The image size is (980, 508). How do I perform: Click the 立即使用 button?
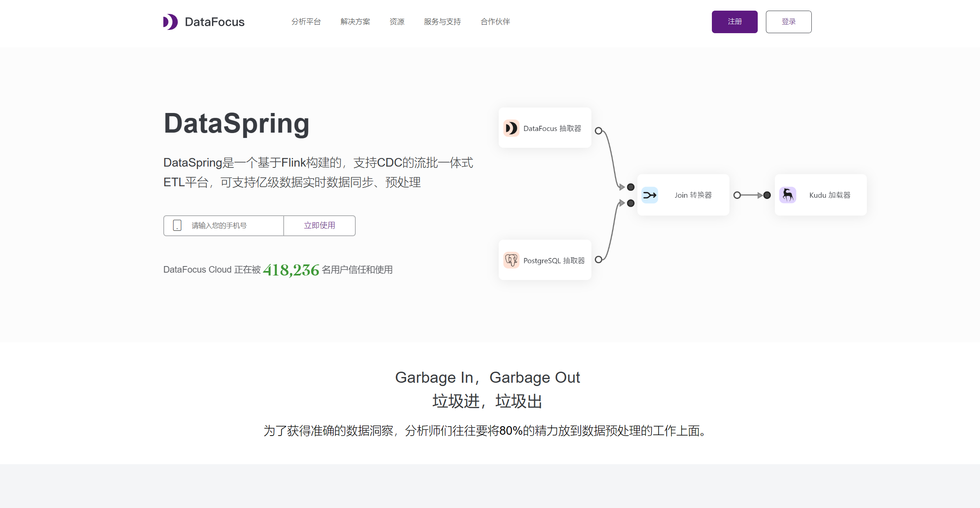(x=319, y=226)
